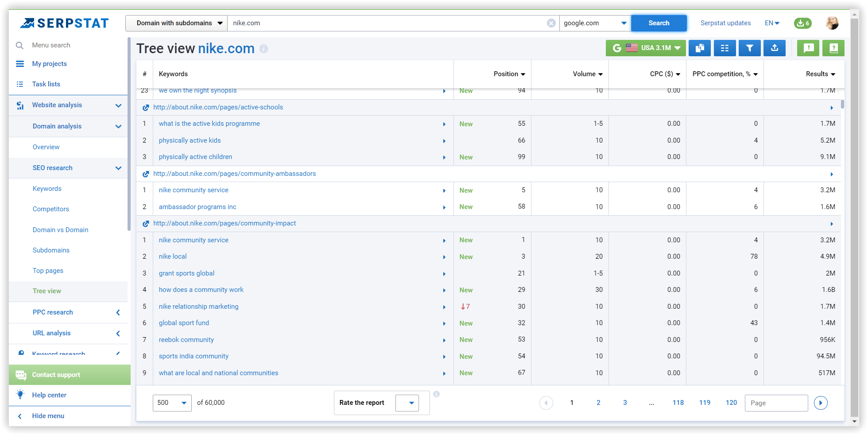
Task: Click Hide menu
Action: click(48, 416)
